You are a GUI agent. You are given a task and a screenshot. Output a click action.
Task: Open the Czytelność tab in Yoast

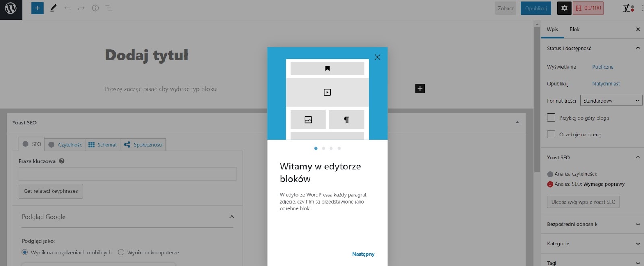tap(65, 144)
